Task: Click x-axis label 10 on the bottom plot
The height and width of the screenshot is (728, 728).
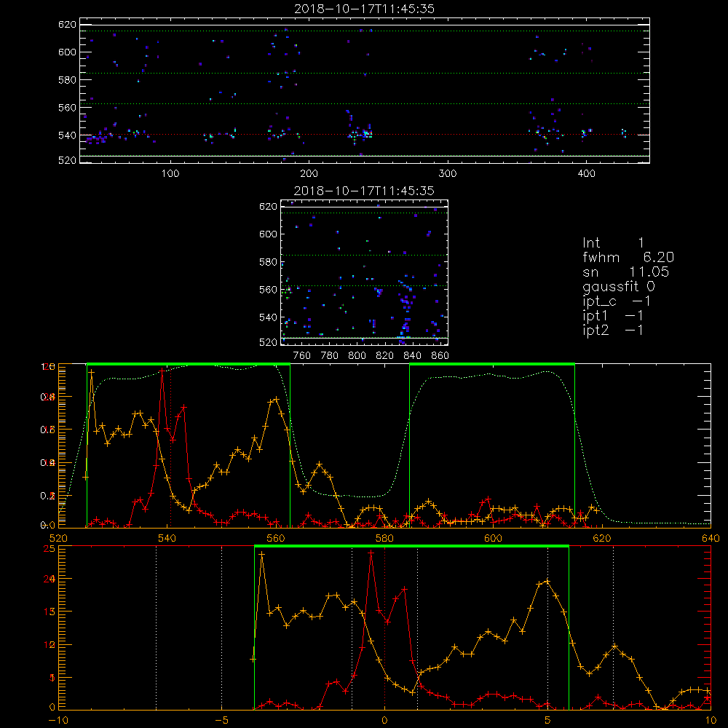Action: (711, 720)
